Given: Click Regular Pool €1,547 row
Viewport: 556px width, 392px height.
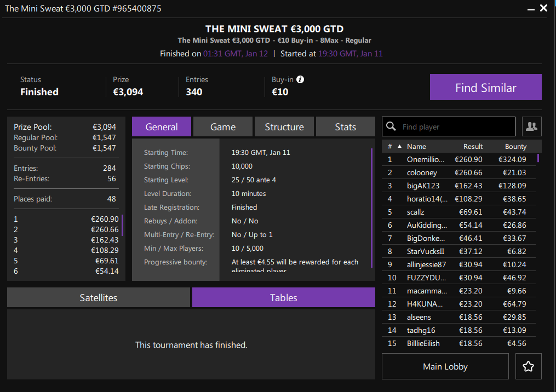Looking at the screenshot, I should (x=65, y=137).
